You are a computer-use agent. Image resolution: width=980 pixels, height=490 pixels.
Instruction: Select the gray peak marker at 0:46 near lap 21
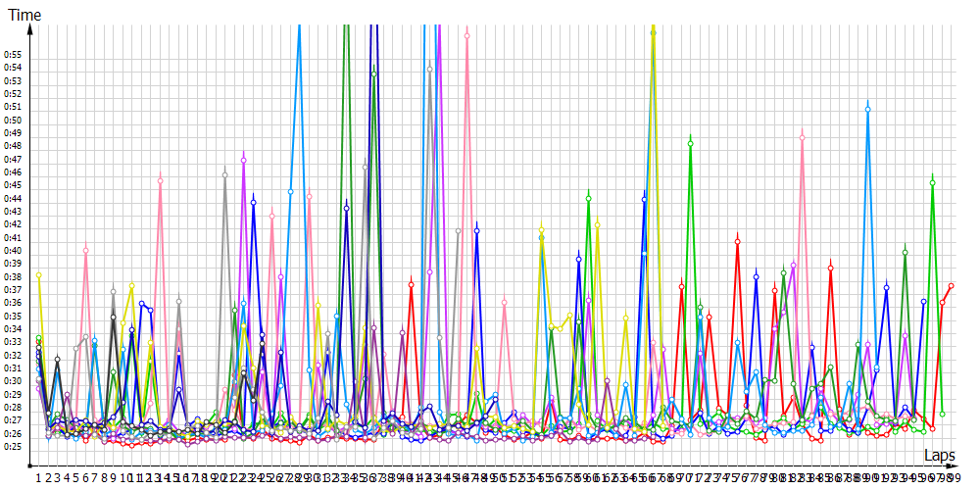(x=225, y=174)
